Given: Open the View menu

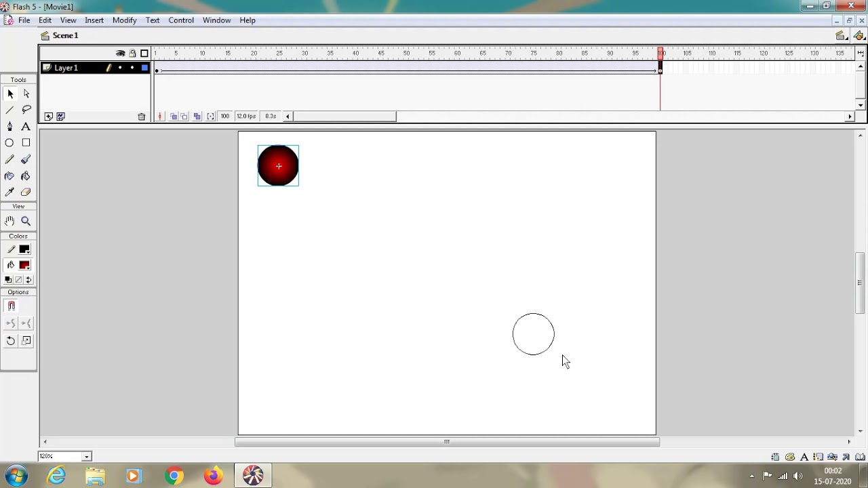Looking at the screenshot, I should [68, 20].
